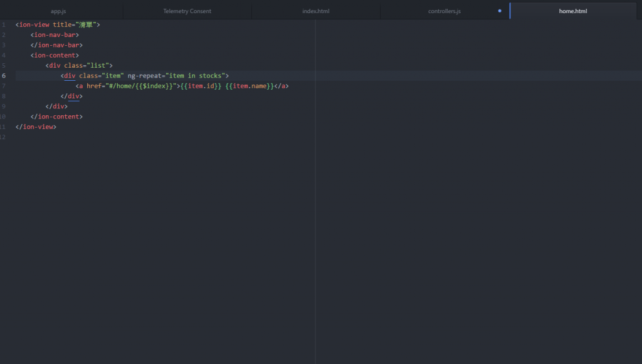Click the ng-repeat "item in stocks" value
The width and height of the screenshot is (642, 364).
[196, 76]
